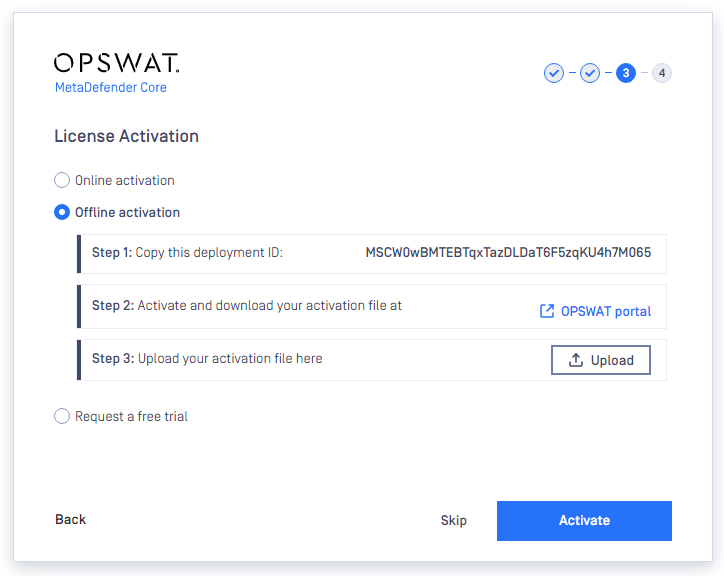Click step 4 indicator circle

coord(662,73)
